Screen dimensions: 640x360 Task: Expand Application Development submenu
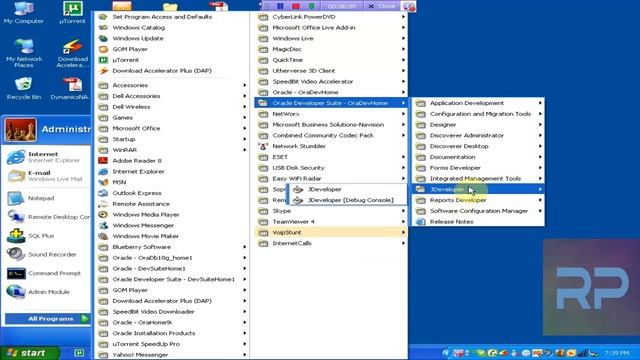pos(478,103)
